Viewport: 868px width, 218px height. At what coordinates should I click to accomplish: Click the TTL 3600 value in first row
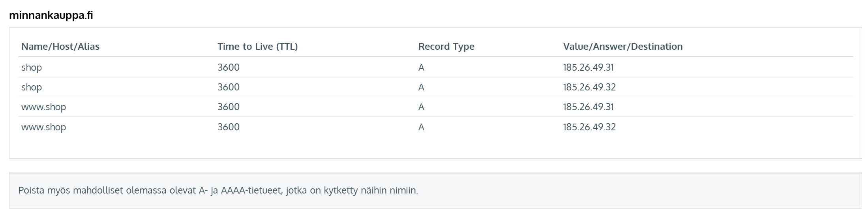(229, 68)
